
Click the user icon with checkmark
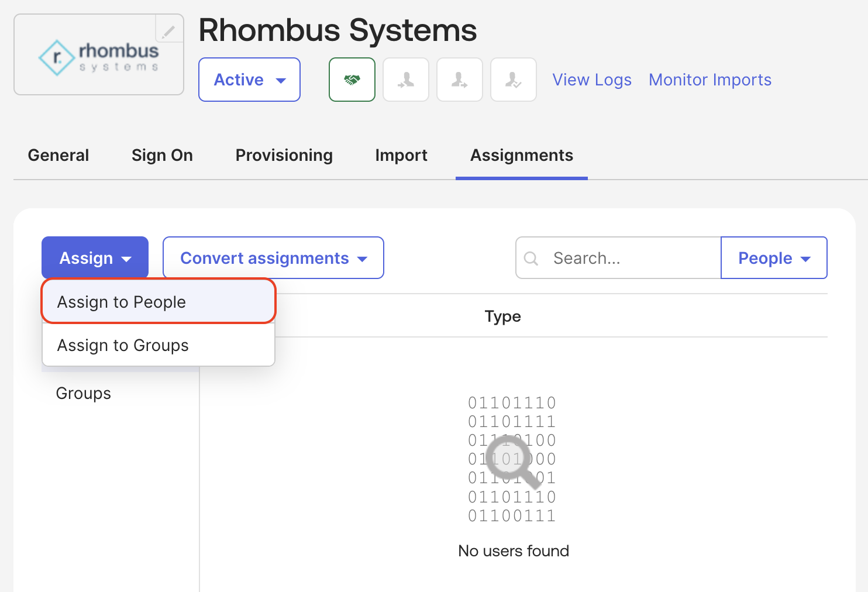coord(514,80)
